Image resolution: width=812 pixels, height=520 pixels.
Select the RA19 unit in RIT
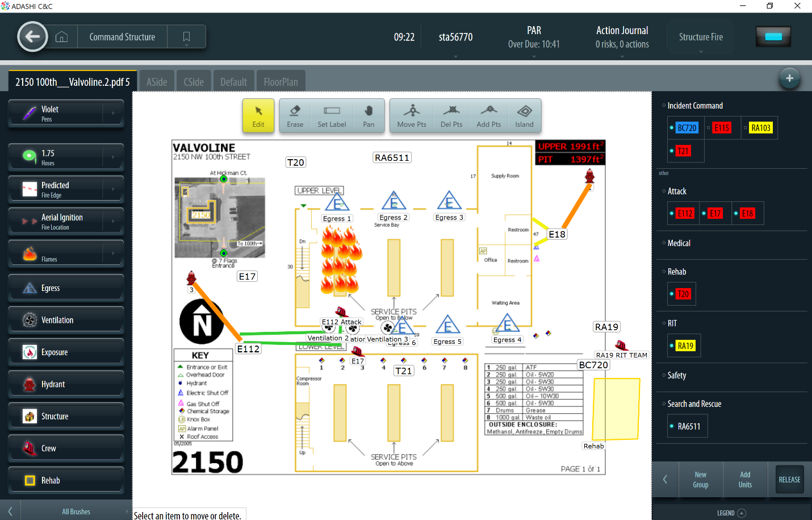coord(685,346)
